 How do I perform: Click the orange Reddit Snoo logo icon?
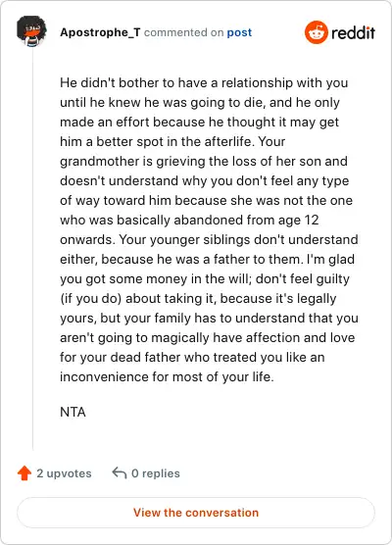coord(316,32)
